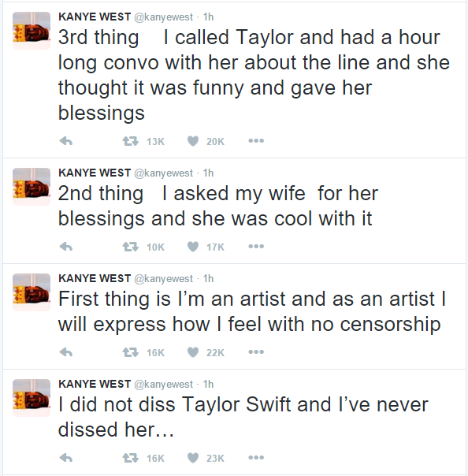Reply to the '3rd thing' Taylor tweet
The image size is (468, 476).
[x=66, y=141]
